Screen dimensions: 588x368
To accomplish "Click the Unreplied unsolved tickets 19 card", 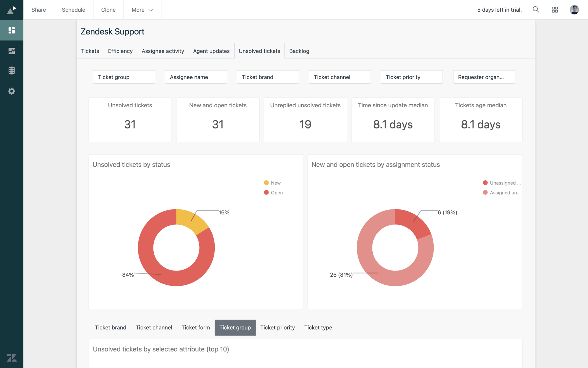I will tap(305, 120).
